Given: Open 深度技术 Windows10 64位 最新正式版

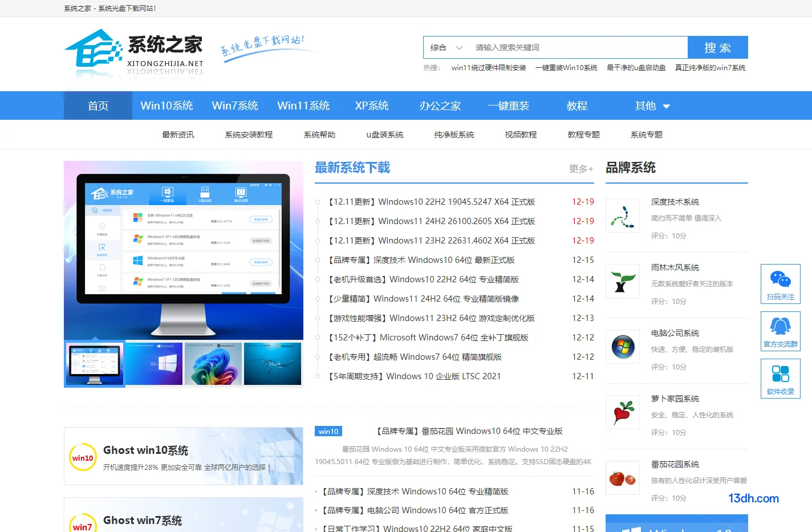Looking at the screenshot, I should [x=421, y=260].
